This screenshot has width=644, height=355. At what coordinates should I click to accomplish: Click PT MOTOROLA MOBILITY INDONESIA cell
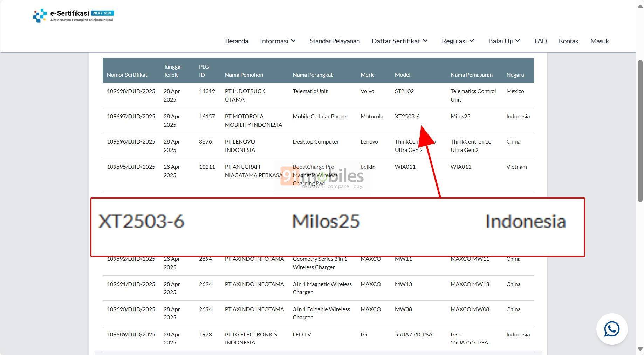coord(253,120)
